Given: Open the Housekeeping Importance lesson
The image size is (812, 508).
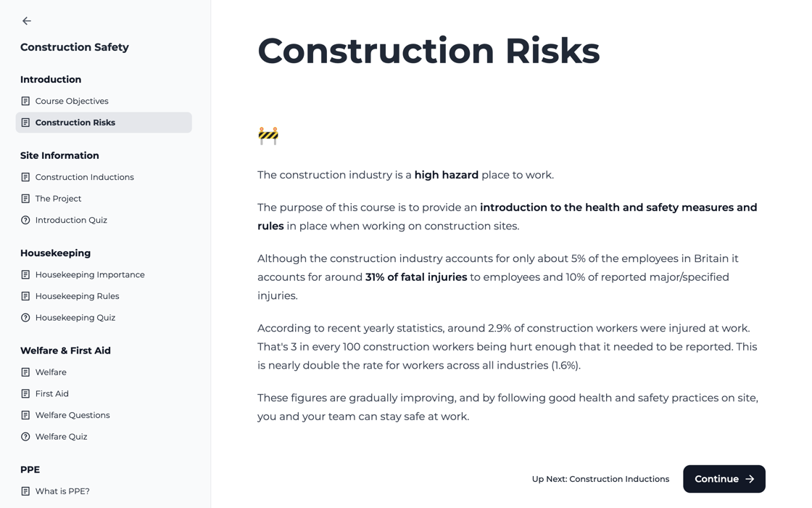Looking at the screenshot, I should pyautogui.click(x=90, y=274).
